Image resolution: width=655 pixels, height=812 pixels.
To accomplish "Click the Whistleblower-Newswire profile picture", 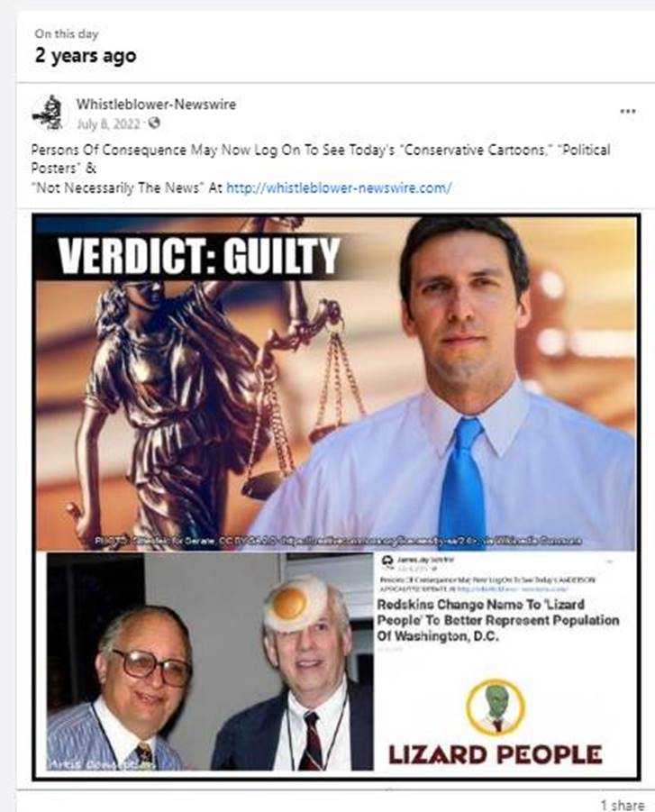I will pyautogui.click(x=48, y=113).
